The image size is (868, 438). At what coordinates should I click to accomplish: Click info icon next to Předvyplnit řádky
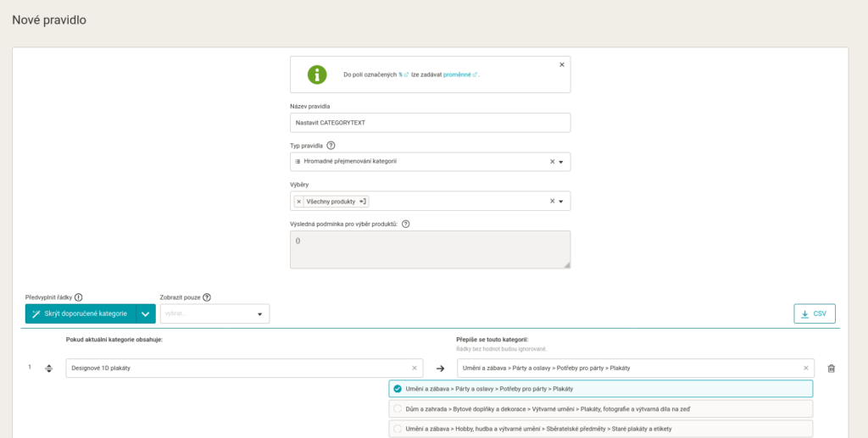coord(79,297)
